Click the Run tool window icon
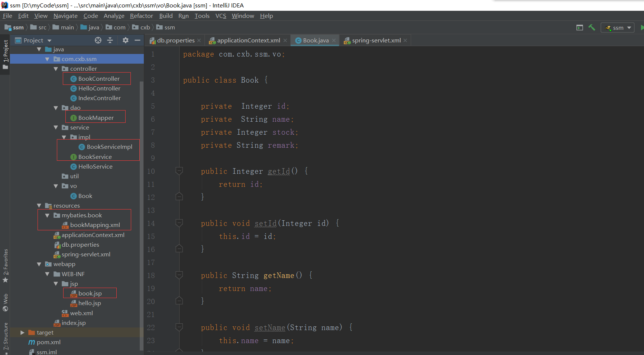644x355 pixels. pos(579,27)
